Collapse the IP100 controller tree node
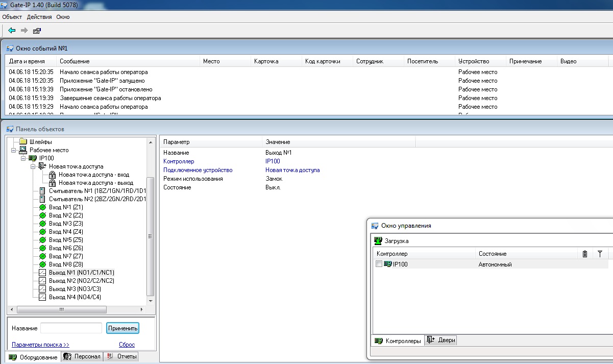The image size is (613, 364). 23,158
